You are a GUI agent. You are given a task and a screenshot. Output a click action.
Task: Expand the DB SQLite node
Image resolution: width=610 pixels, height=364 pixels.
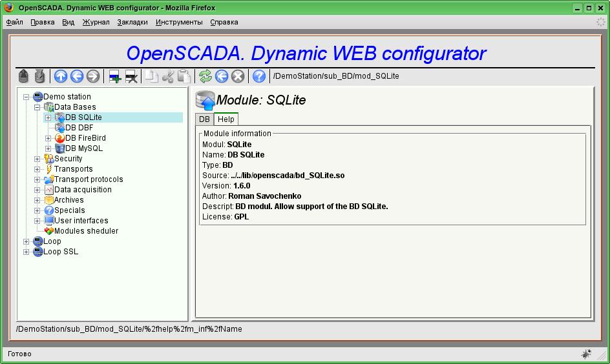pyautogui.click(x=48, y=117)
